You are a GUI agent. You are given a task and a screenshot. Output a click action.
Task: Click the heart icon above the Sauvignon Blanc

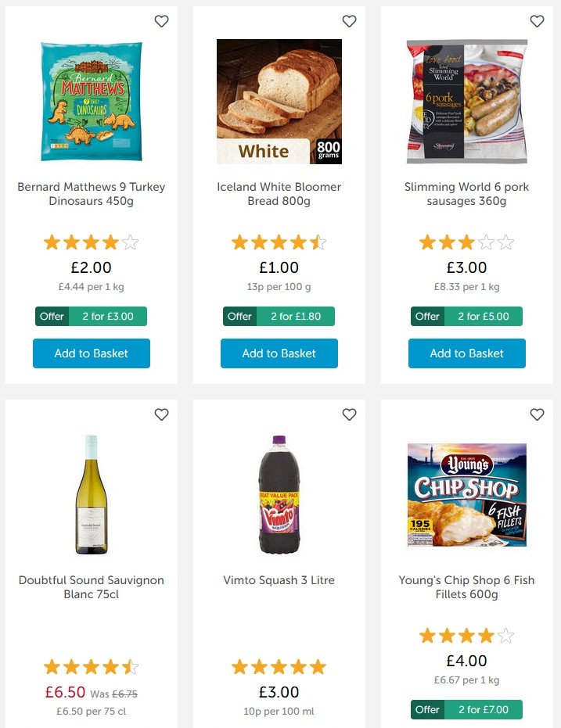tap(161, 414)
